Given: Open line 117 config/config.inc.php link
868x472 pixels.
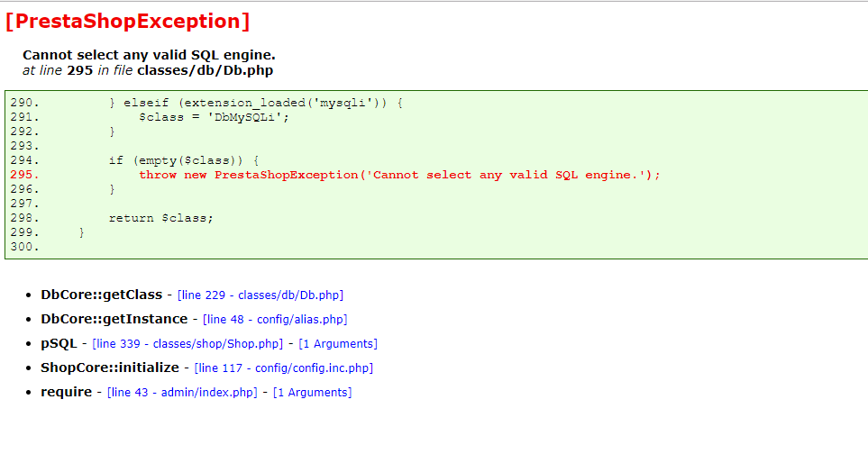Looking at the screenshot, I should pyautogui.click(x=284, y=368).
